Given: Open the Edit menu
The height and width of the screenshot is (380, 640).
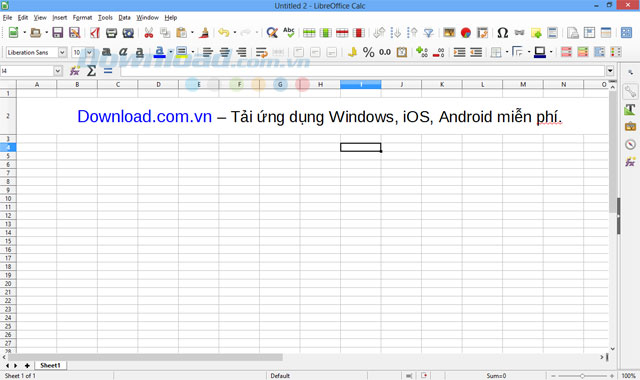Looking at the screenshot, I should coord(23,18).
